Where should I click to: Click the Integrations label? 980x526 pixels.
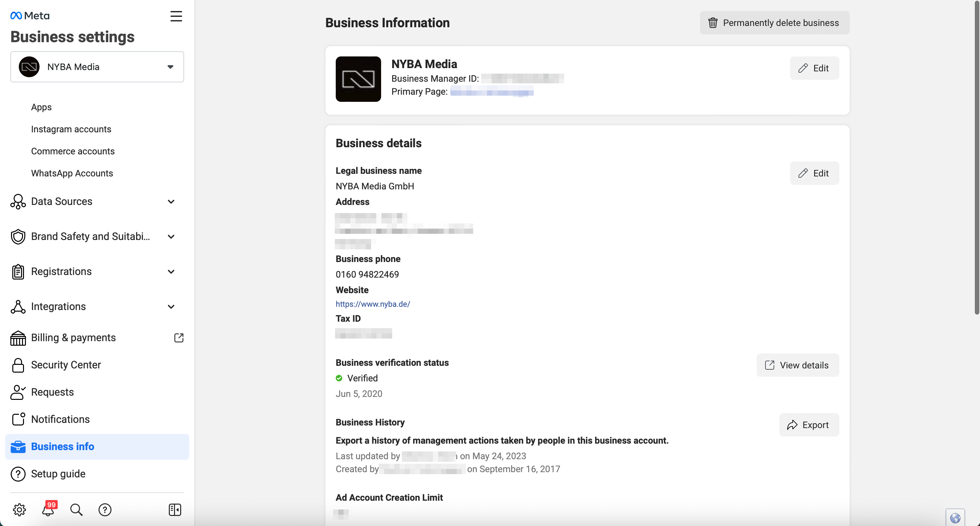pos(58,307)
